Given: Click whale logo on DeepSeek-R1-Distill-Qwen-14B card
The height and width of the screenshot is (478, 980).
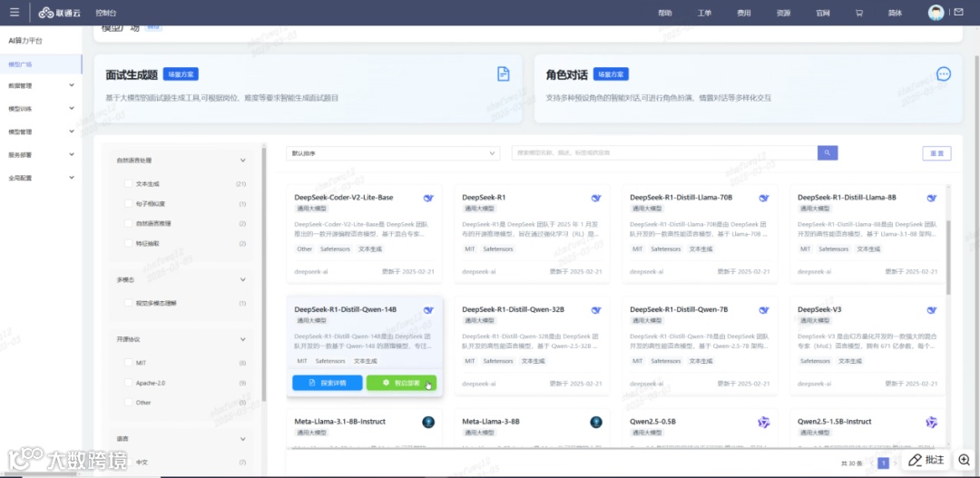Looking at the screenshot, I should coord(428,310).
